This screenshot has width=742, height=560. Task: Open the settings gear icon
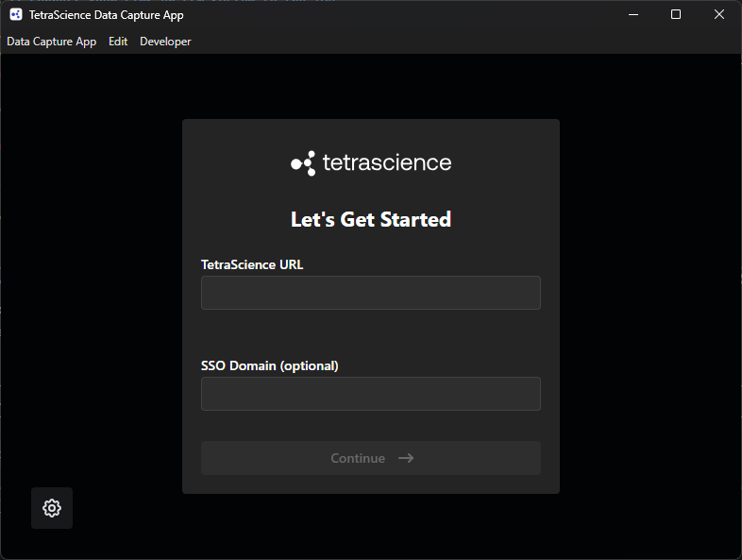point(52,508)
